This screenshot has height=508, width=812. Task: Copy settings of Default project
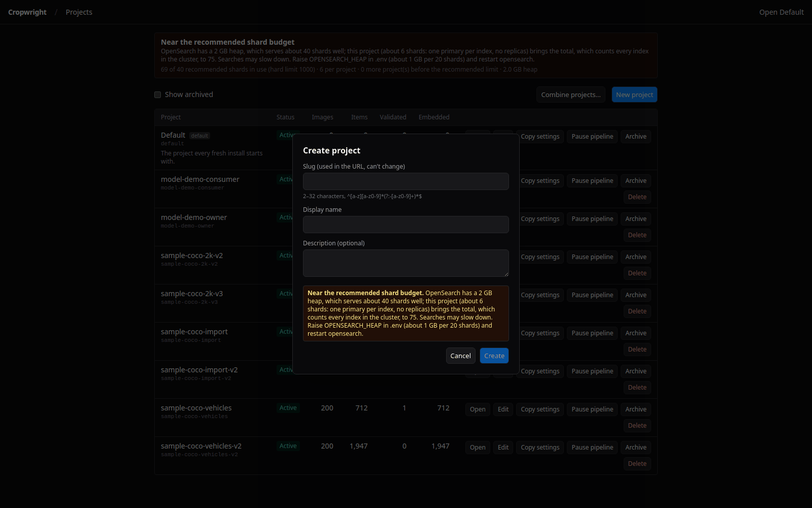[540, 137]
